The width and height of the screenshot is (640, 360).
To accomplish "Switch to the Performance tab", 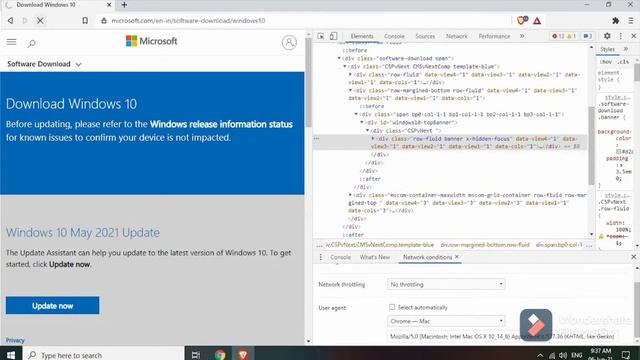I will (x=494, y=36).
